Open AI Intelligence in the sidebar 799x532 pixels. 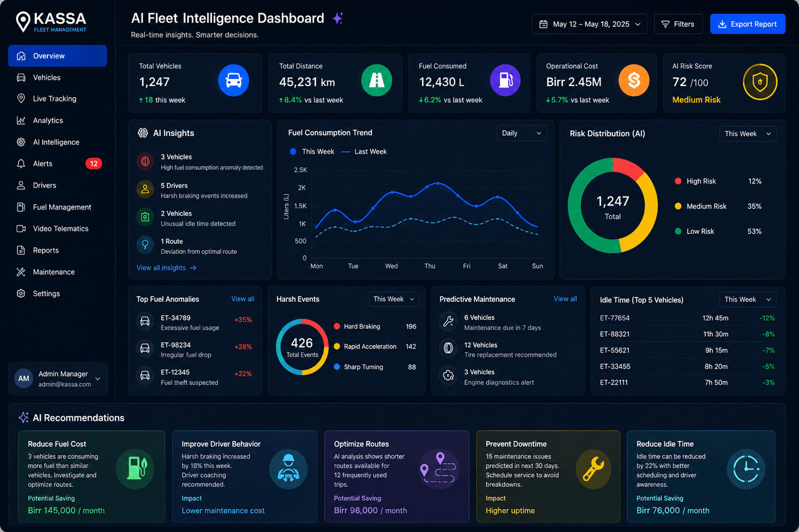(57, 142)
